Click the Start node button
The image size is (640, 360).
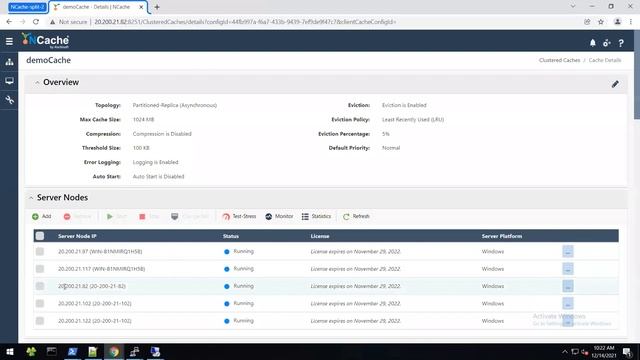[x=116, y=216]
